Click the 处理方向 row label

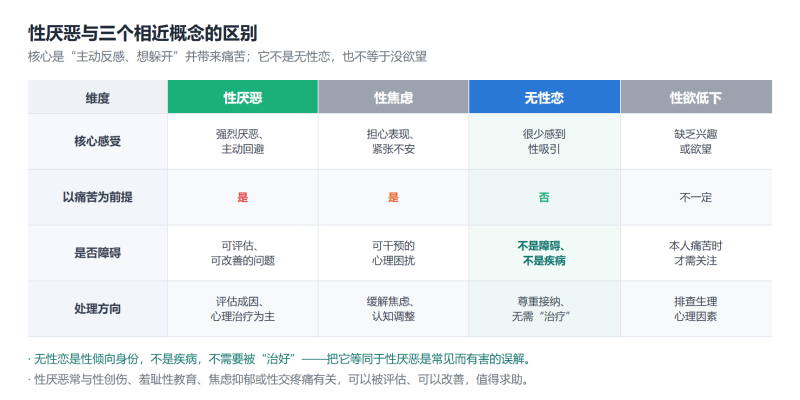tap(97, 308)
